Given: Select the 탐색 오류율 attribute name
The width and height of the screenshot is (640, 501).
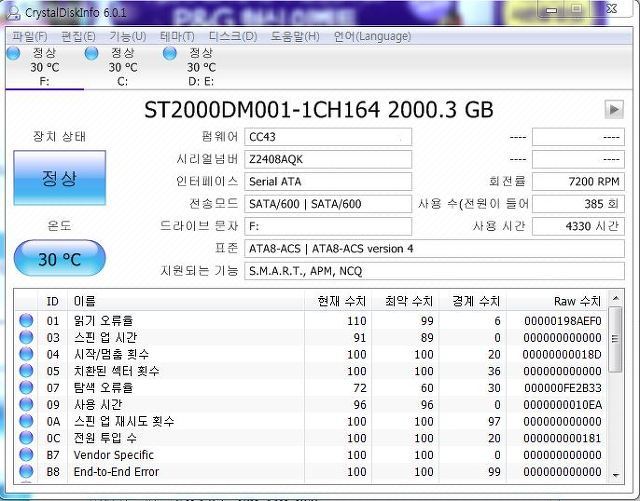Looking at the screenshot, I should [103, 388].
